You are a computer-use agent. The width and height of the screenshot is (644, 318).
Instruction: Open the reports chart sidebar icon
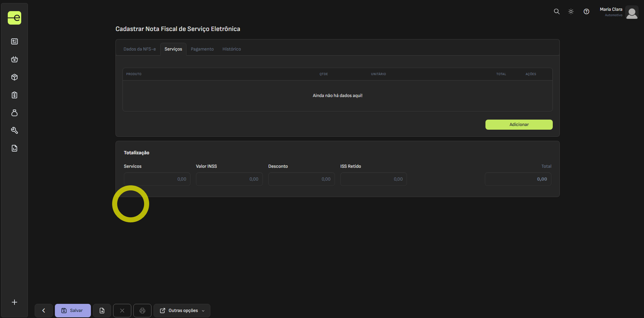pyautogui.click(x=14, y=148)
